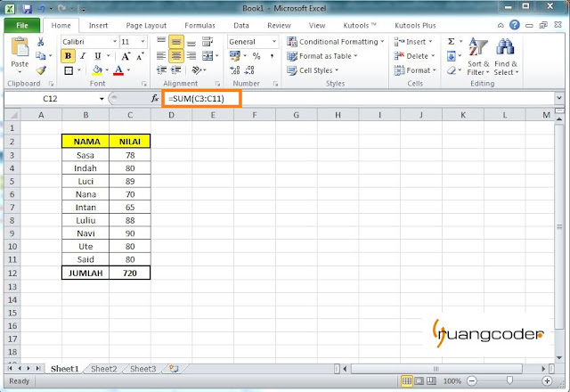Screen dimensions: 570x392
Task: Open the General number format dropdown
Action: click(274, 42)
